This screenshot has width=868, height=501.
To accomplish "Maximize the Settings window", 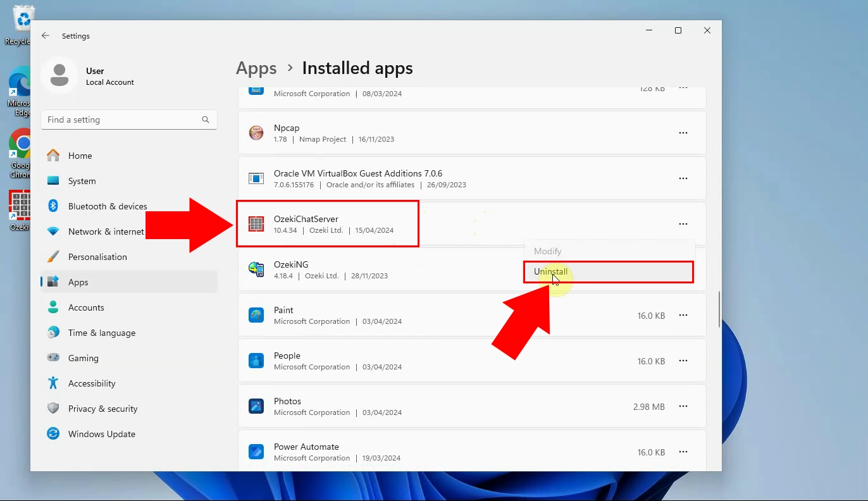I will [x=678, y=30].
